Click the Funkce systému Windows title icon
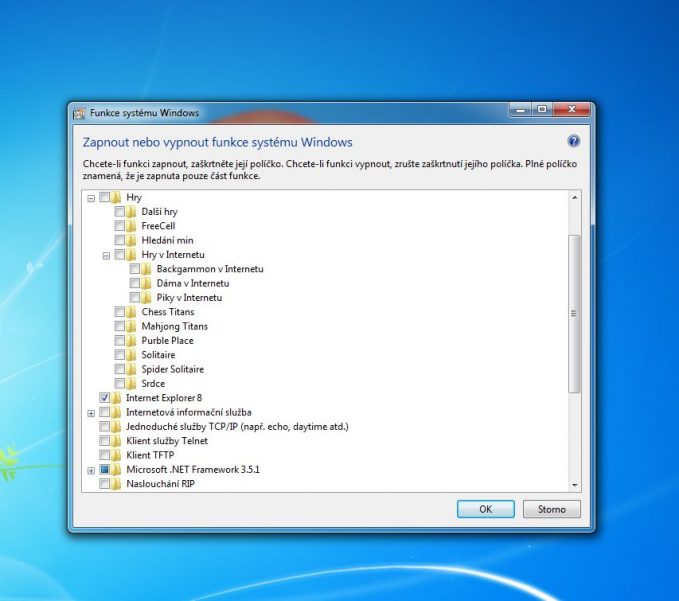This screenshot has height=601, width=679. click(x=79, y=113)
